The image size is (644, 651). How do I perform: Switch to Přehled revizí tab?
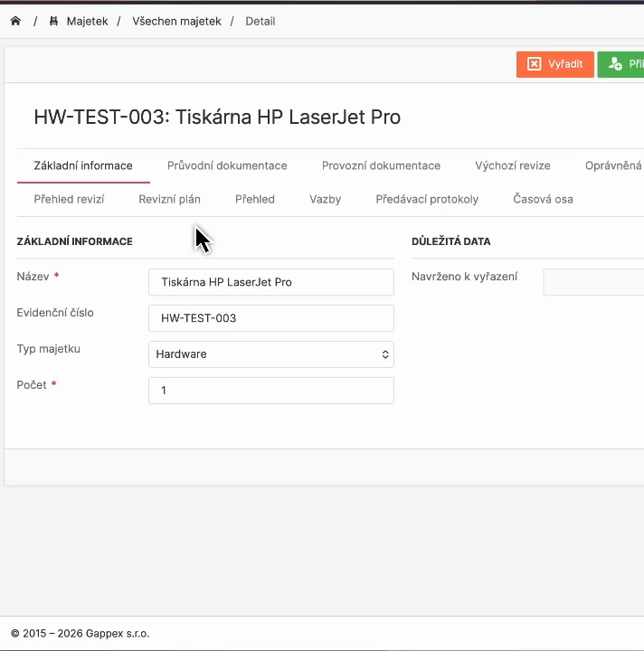(x=69, y=199)
